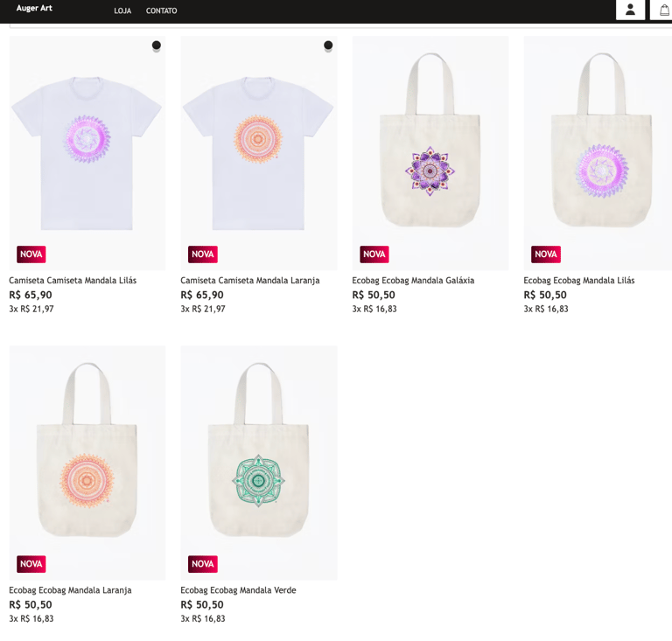Screen dimensions: 672x641
Task: Click NOVA badge on Ecobag Mandala Verde
Action: 203,564
